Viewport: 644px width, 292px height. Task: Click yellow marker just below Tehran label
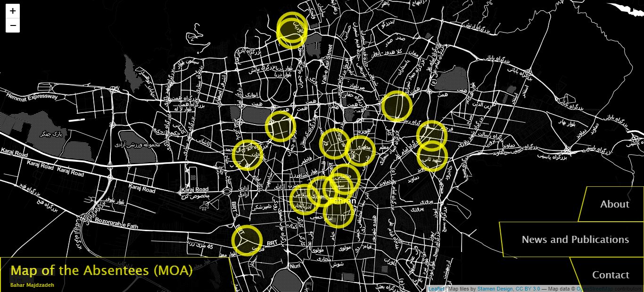click(338, 213)
